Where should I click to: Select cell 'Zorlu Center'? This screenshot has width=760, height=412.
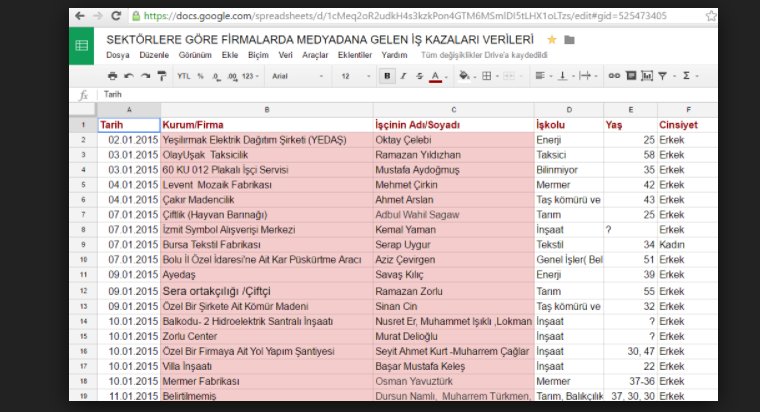point(267,336)
